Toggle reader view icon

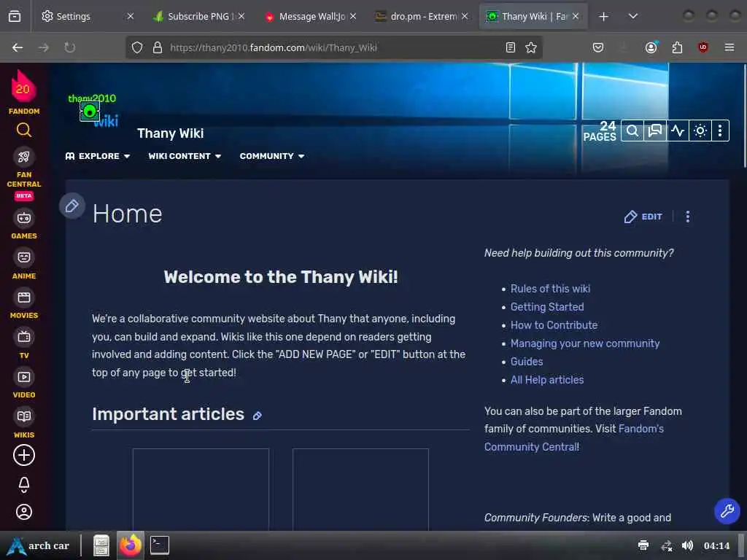(x=510, y=47)
